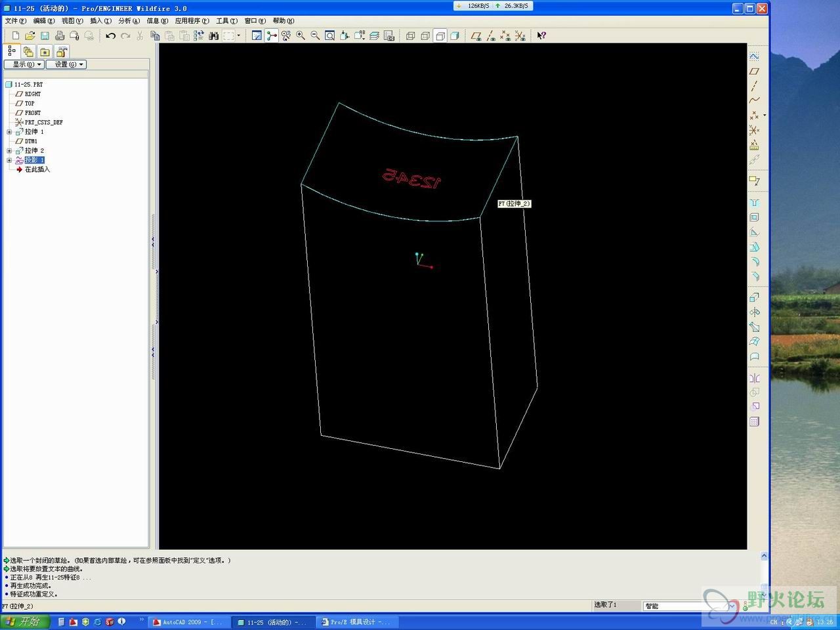Image resolution: width=840 pixels, height=630 pixels.
Task: Open the 设置 dropdown in model tree
Action: 66,64
